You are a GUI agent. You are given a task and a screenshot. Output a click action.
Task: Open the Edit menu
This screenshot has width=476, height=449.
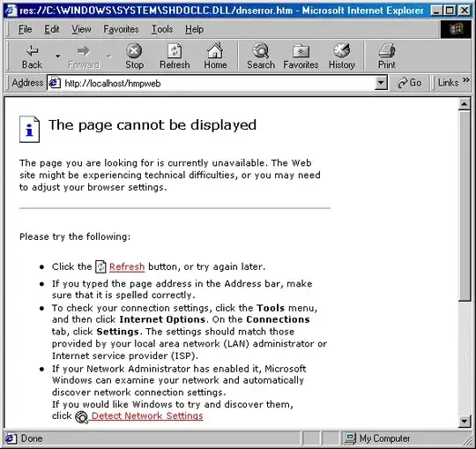52,29
